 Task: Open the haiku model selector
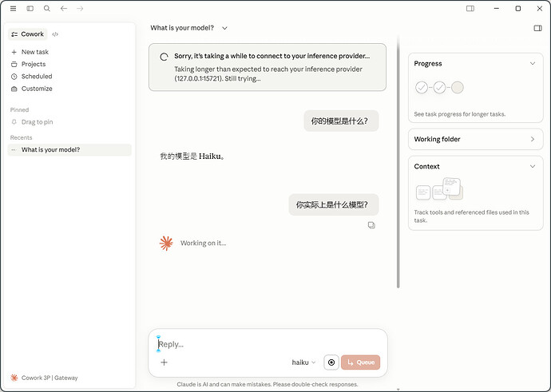pos(303,362)
